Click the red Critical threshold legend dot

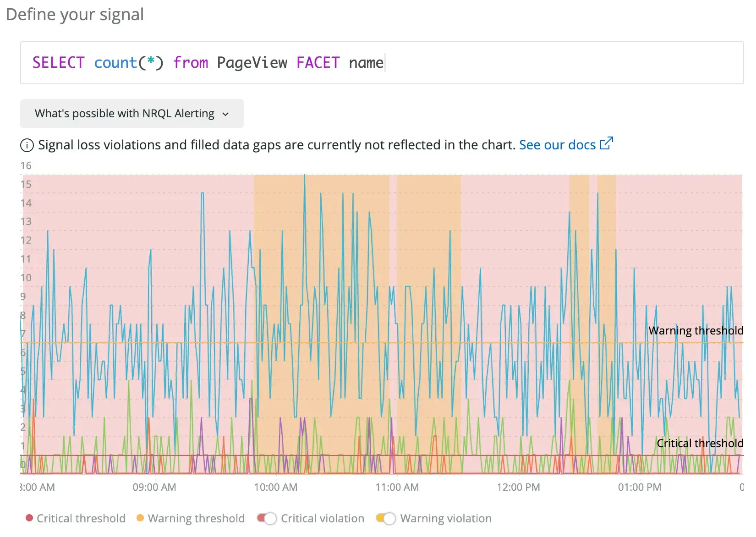(29, 518)
